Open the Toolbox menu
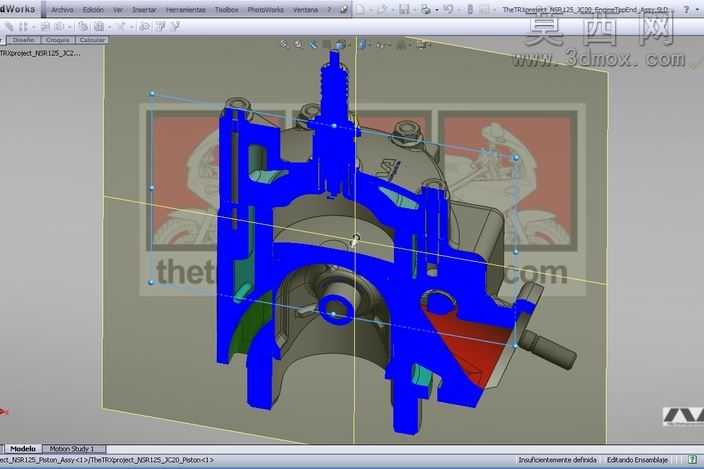The width and height of the screenshot is (704, 469). (227, 9)
